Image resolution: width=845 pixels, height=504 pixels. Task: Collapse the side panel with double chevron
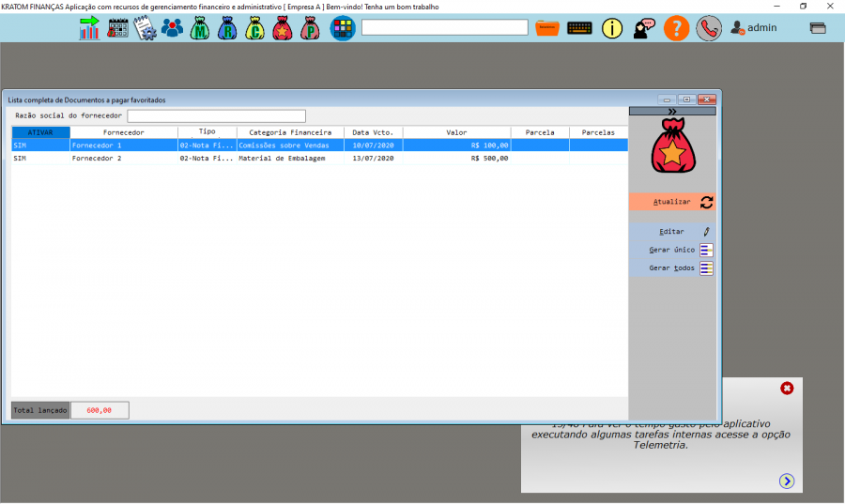672,111
